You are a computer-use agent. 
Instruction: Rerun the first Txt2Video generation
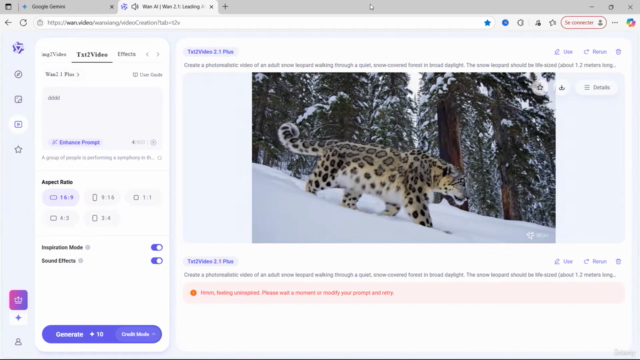click(595, 52)
